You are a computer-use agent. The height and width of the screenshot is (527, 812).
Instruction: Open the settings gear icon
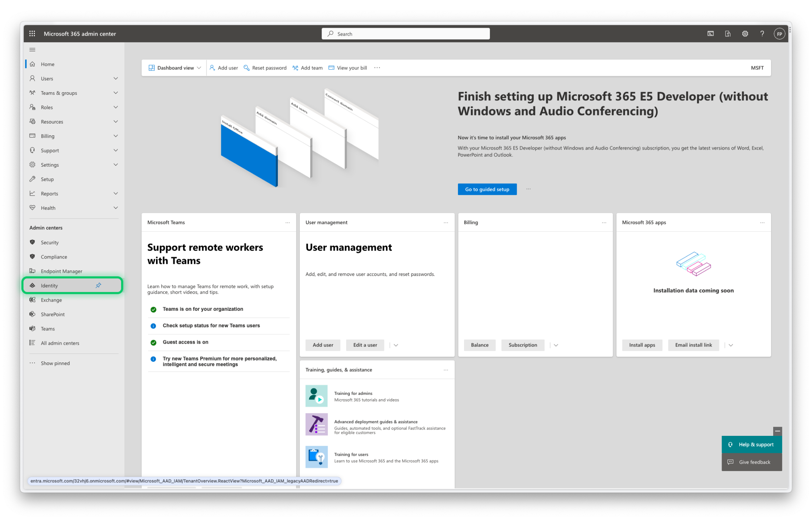pyautogui.click(x=745, y=33)
